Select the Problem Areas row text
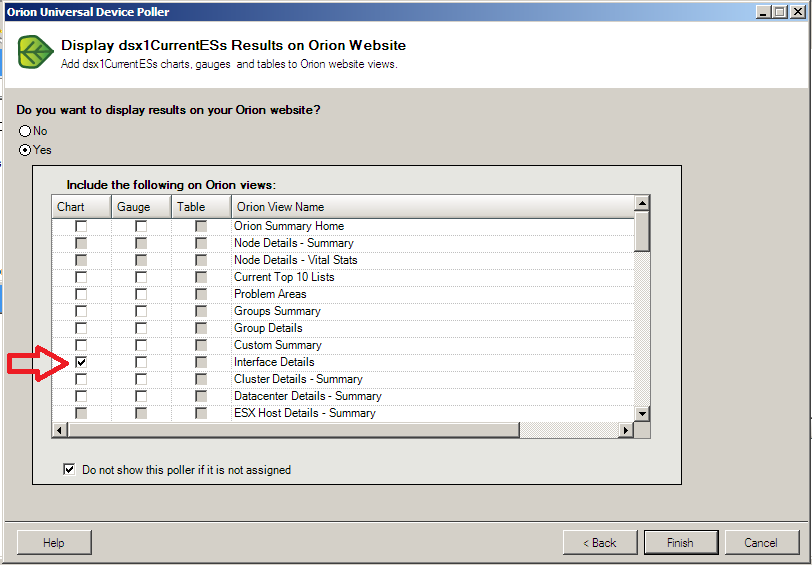 [270, 294]
